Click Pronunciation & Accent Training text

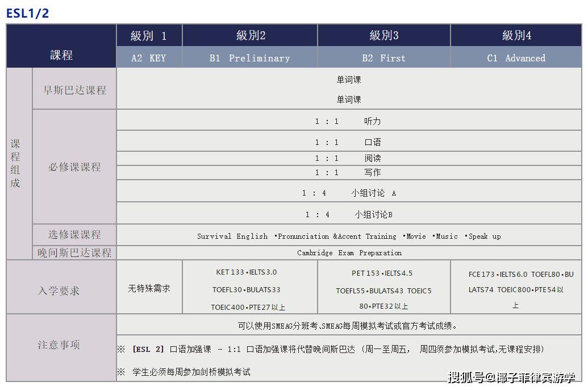coord(336,236)
